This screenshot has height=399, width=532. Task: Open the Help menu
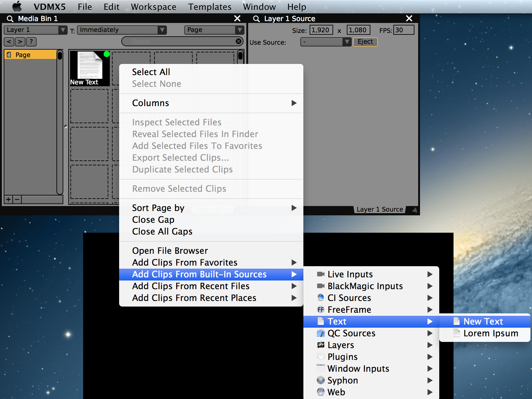(x=297, y=7)
